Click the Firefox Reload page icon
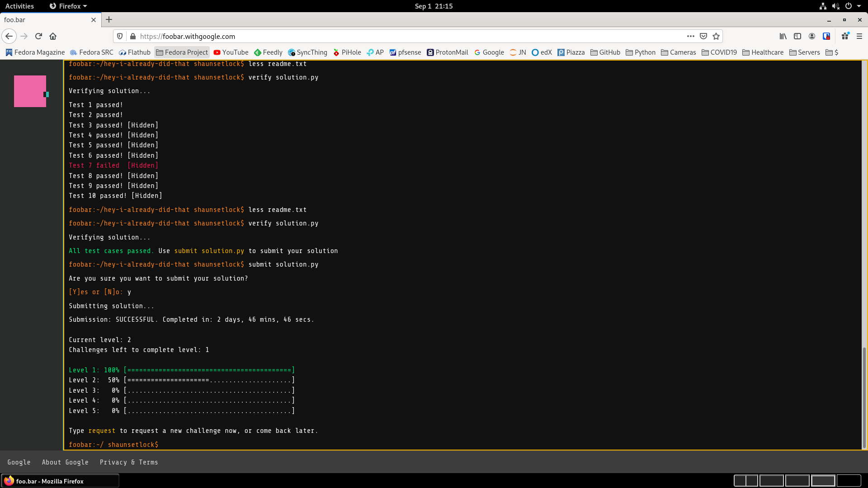Image resolution: width=868 pixels, height=488 pixels. click(x=38, y=36)
